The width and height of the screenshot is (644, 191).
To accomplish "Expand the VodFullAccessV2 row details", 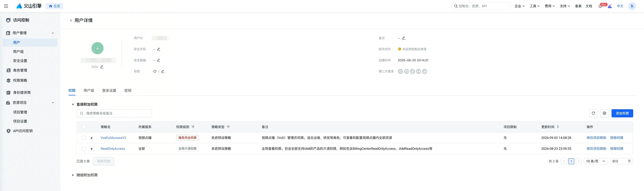I will pyautogui.click(x=91, y=138).
